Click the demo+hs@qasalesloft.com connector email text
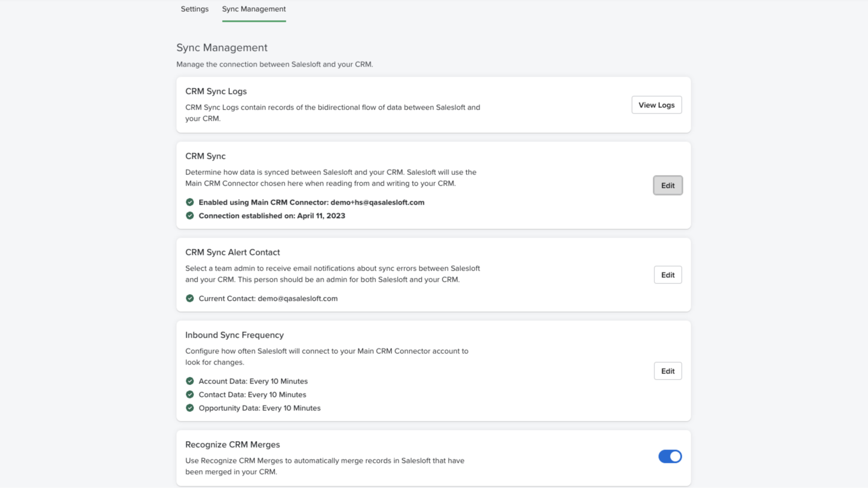Image resolution: width=868 pixels, height=488 pixels. tap(377, 202)
